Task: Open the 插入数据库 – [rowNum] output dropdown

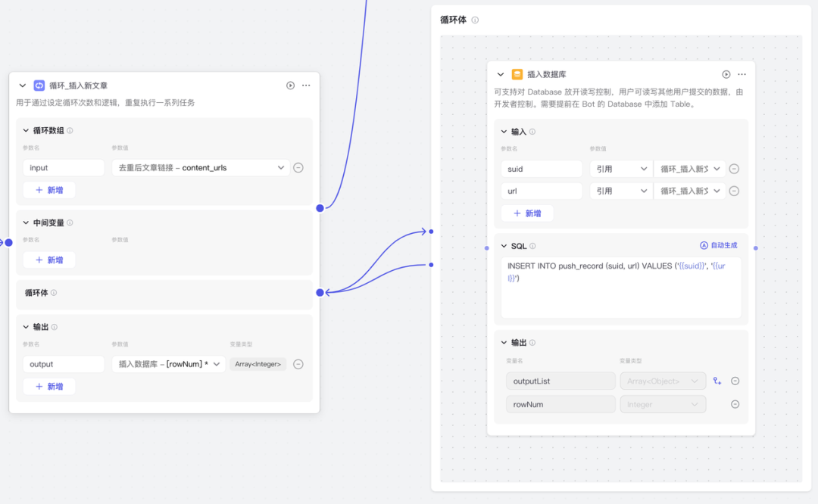Action: click(168, 364)
